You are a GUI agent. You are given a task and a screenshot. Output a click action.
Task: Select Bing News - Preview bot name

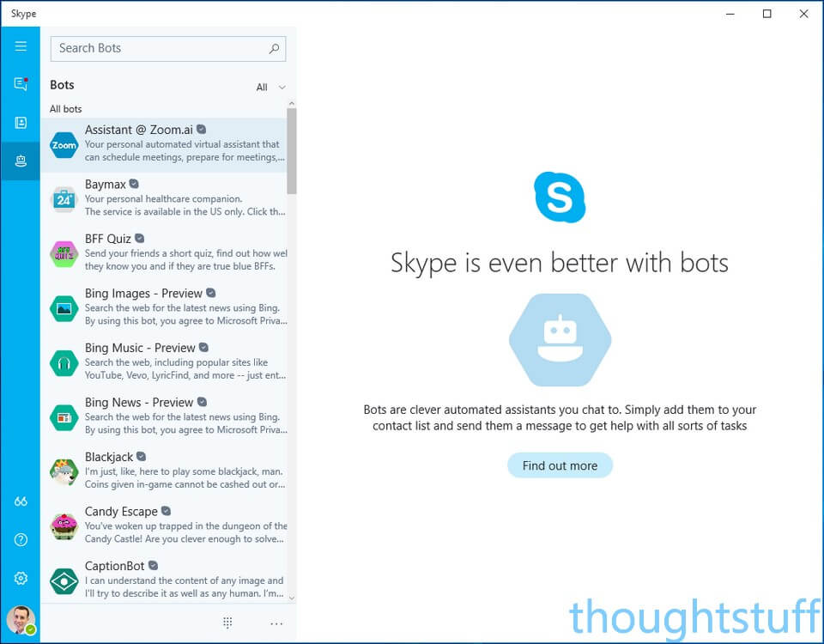tap(139, 403)
